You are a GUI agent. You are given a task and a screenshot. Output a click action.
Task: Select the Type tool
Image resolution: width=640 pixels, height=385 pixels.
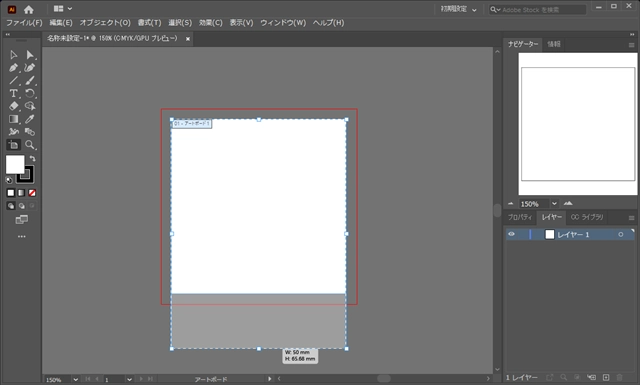point(13,93)
